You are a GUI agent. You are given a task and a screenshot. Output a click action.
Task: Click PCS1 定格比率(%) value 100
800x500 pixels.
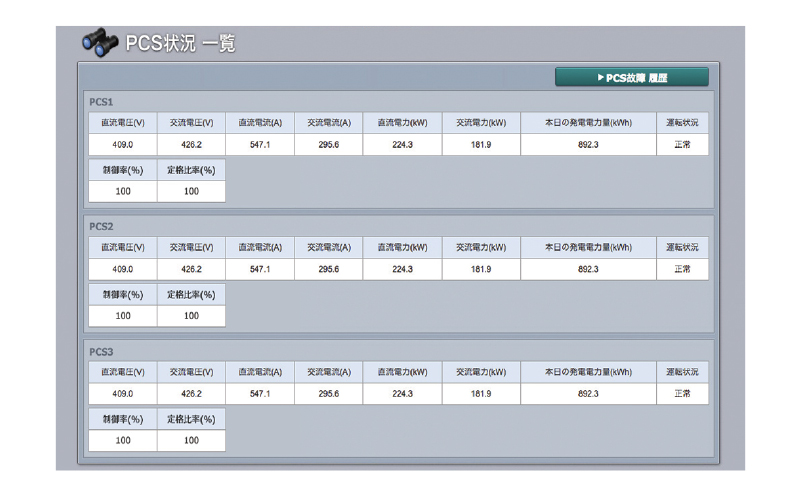(191, 191)
